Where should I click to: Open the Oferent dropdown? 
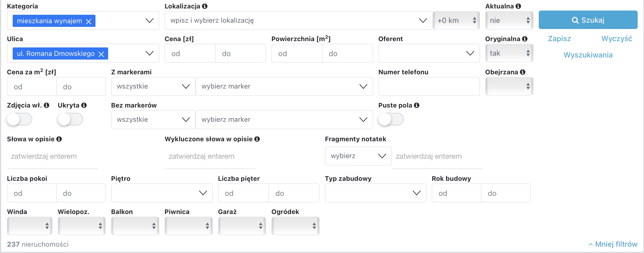[429, 53]
